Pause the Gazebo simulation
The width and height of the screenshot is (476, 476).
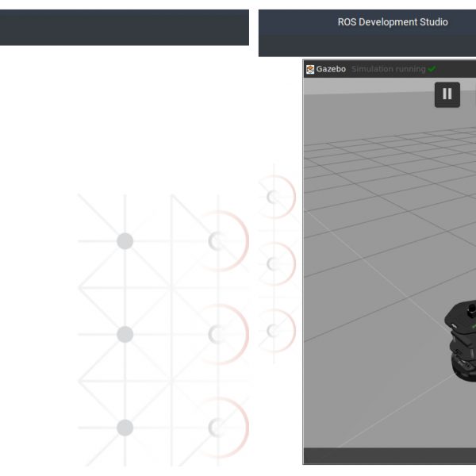pos(447,94)
